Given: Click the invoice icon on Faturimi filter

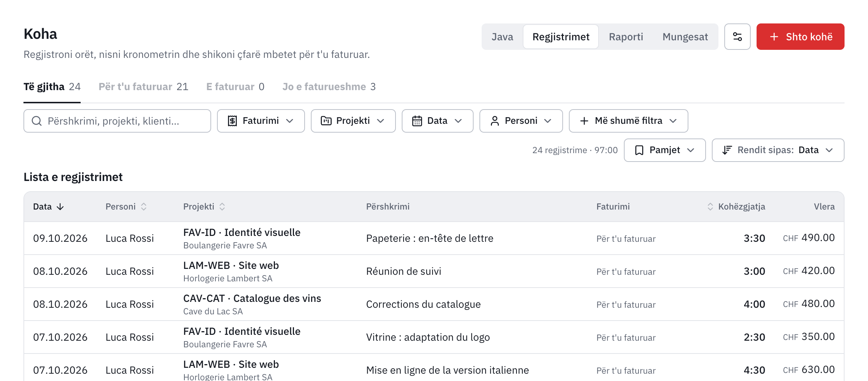Looking at the screenshot, I should 232,121.
